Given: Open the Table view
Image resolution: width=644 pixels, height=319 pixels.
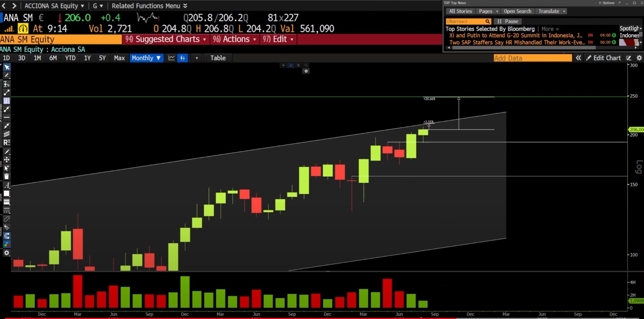Looking at the screenshot, I should tap(218, 58).
